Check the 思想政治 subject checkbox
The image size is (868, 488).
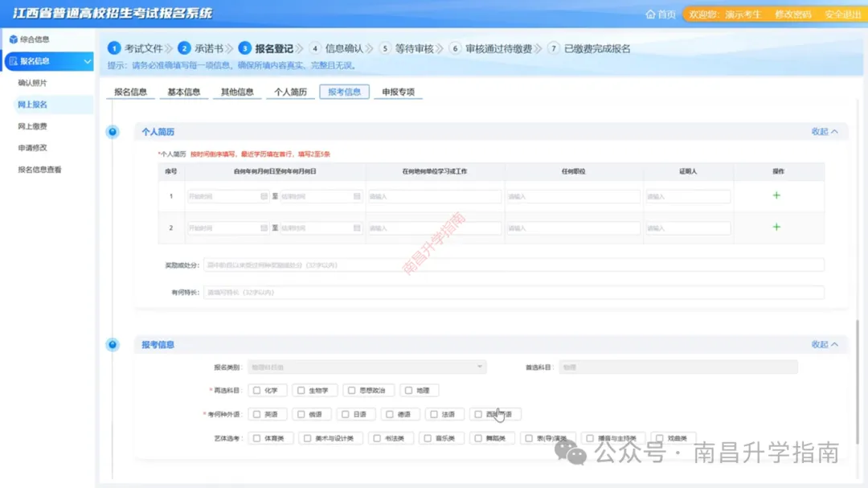[x=351, y=391]
